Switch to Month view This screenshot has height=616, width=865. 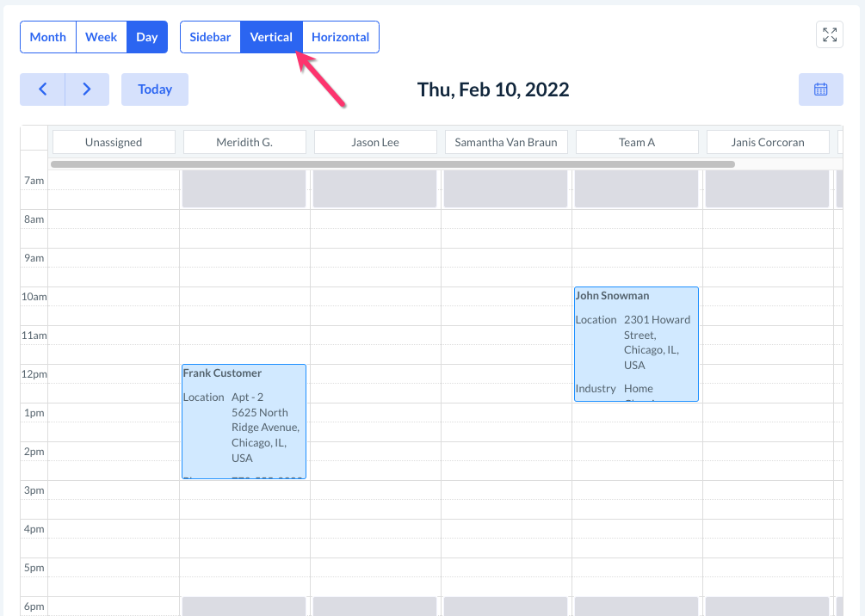tap(48, 37)
